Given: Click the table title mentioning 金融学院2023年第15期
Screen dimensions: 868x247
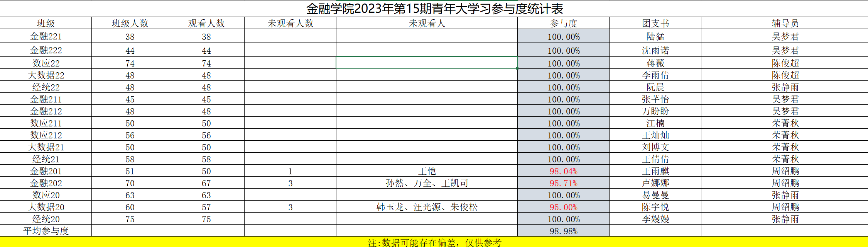Looking at the screenshot, I should (x=434, y=9).
